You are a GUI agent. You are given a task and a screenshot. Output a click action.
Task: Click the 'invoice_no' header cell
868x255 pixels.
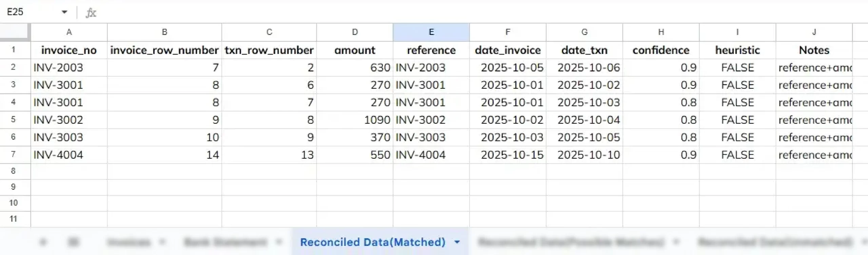[x=69, y=50]
